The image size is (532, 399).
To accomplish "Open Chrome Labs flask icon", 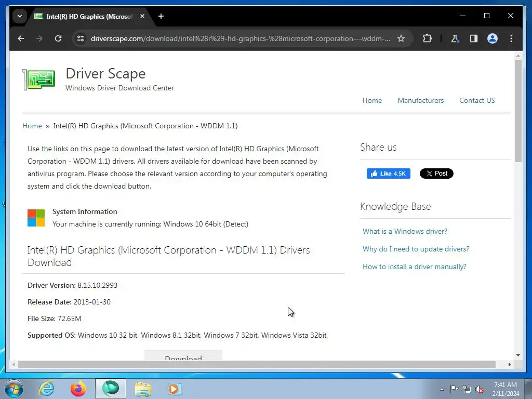I will tap(455, 38).
